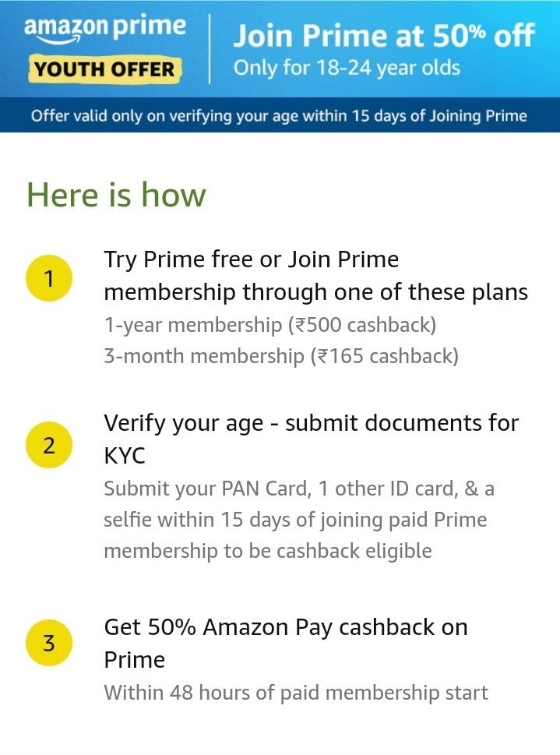Click the Submit your PAN Card description
Image resolution: width=560 pixels, height=755 pixels.
[299, 520]
